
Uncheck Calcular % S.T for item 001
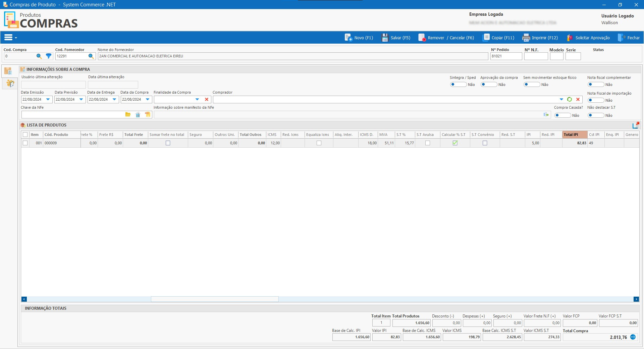click(x=455, y=143)
